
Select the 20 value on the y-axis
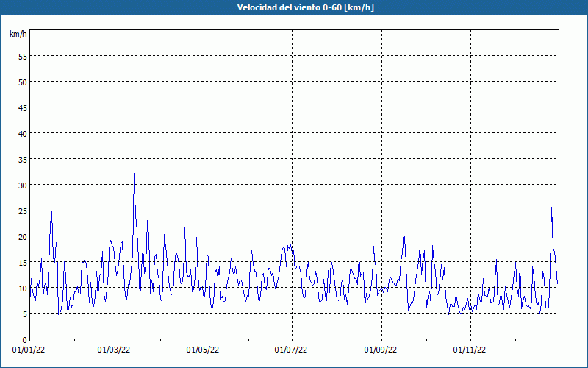pos(23,236)
